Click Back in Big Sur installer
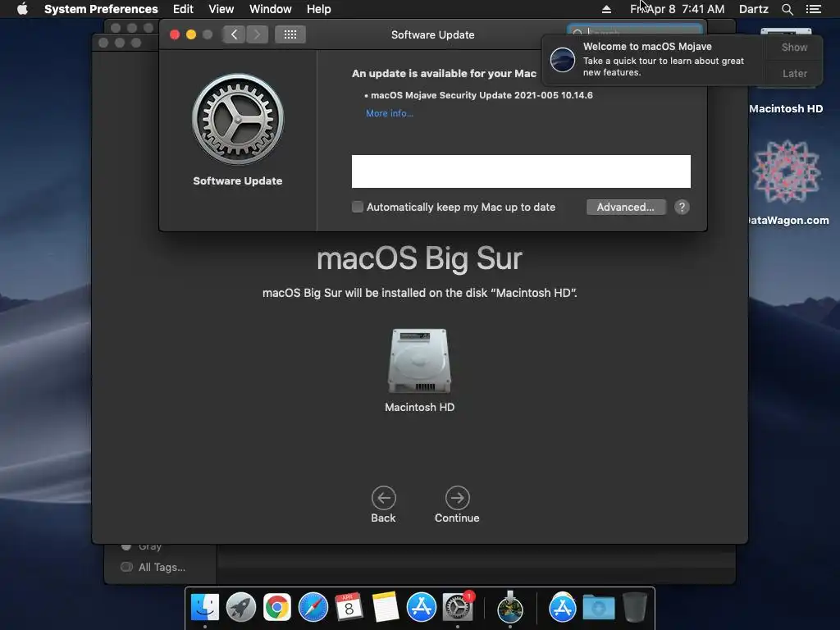 [x=384, y=504]
